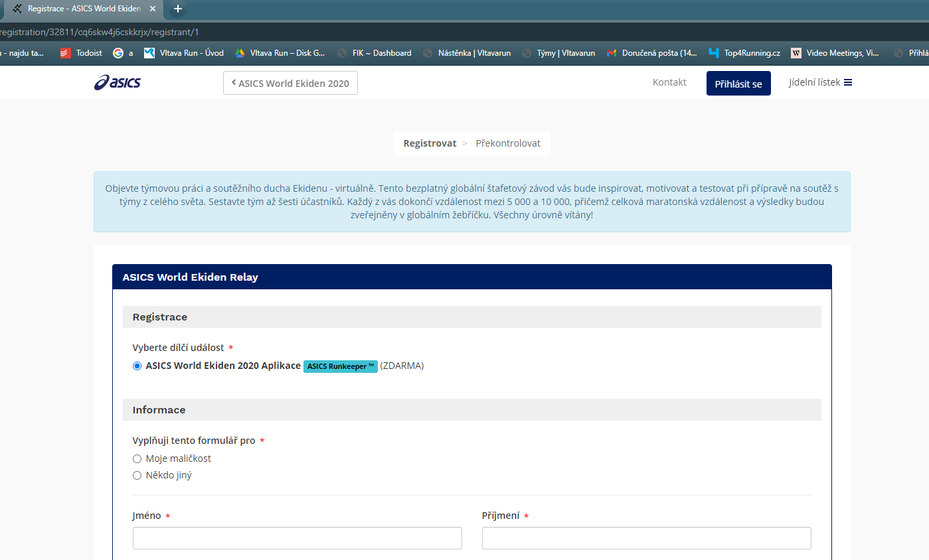Click the Vyplňuji tento formulář pro label

click(194, 441)
